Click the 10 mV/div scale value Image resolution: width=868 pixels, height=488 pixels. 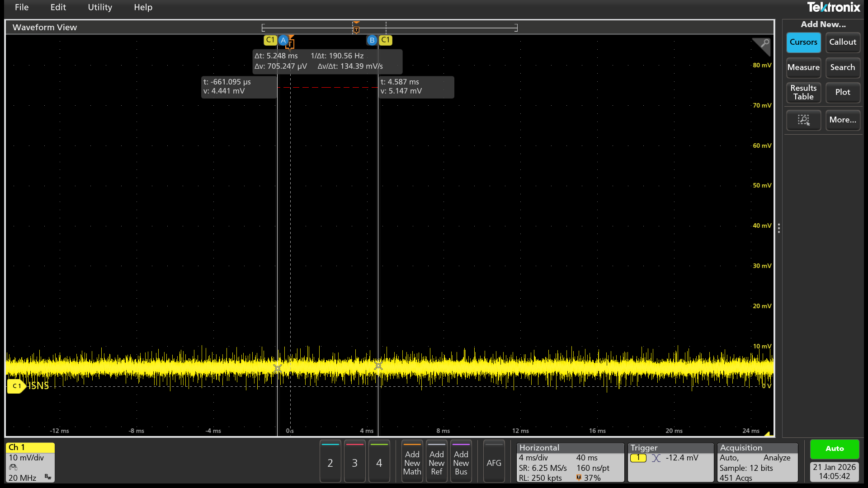(x=26, y=458)
